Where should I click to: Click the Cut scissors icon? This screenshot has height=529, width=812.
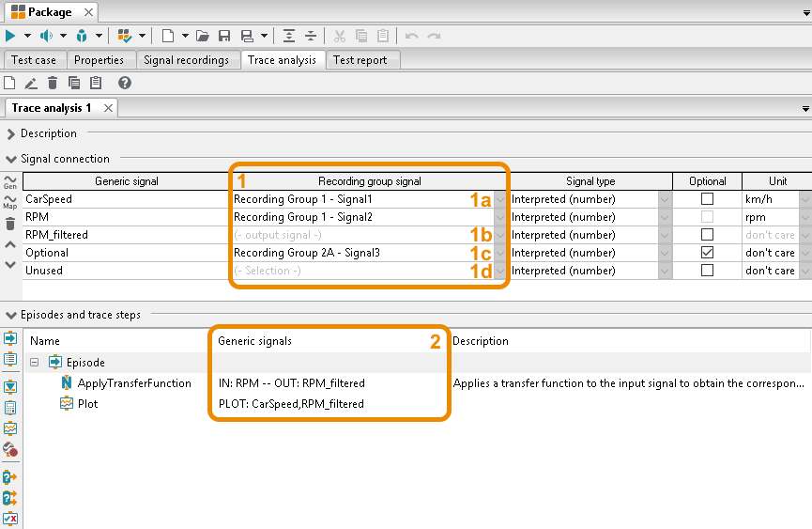point(340,36)
